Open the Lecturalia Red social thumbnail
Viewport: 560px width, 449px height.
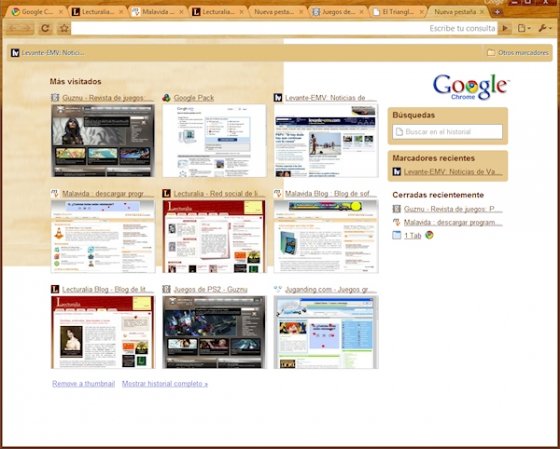[214, 236]
